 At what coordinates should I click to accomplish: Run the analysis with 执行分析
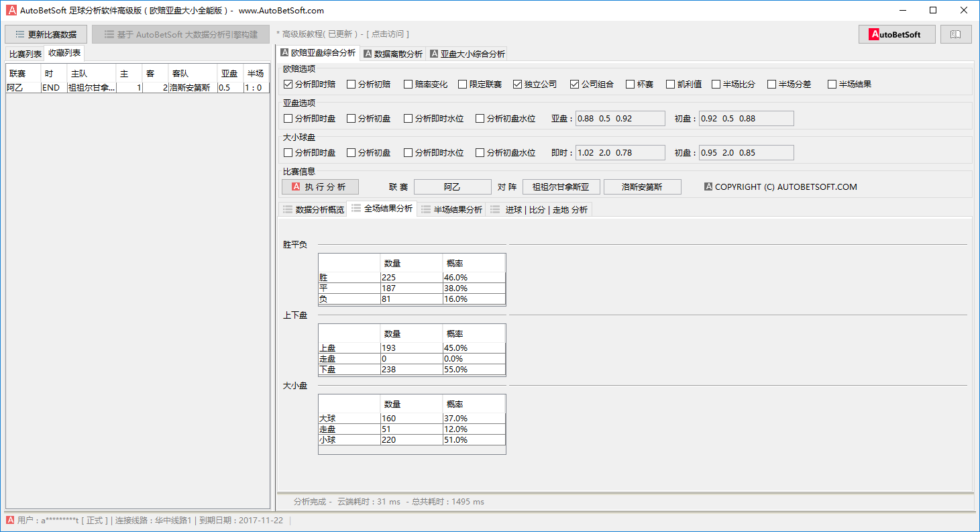[320, 187]
